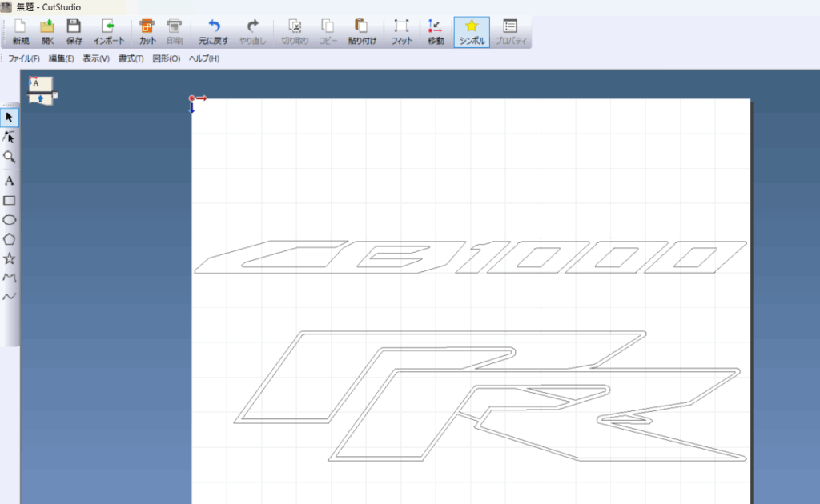
Task: Select the star shape tool
Action: (x=10, y=258)
